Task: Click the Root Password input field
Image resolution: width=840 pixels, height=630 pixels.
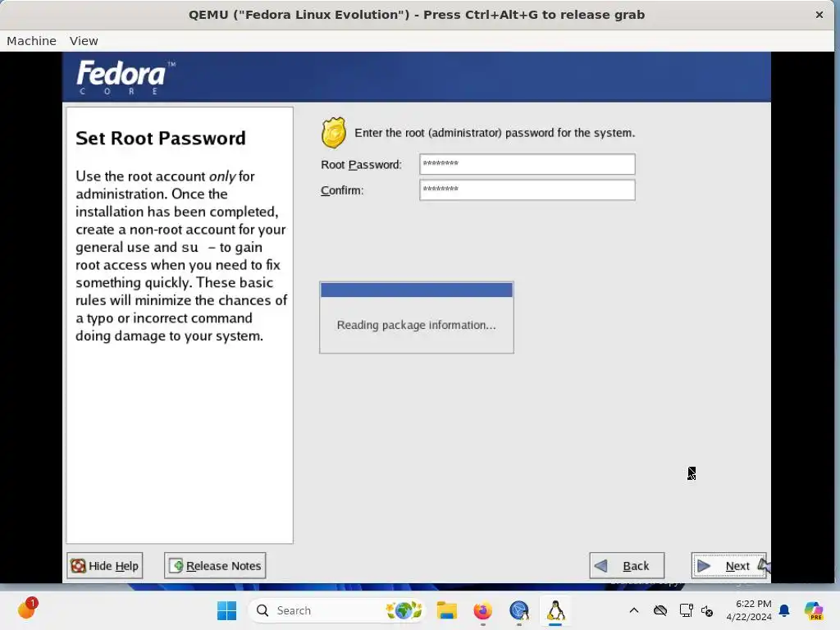Action: (x=527, y=164)
